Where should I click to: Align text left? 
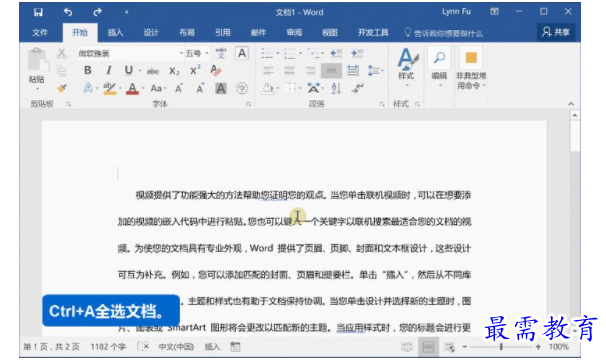point(268,71)
